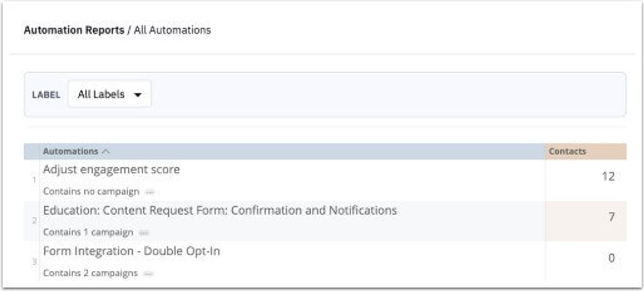Click ellipsis icon beside Contains no campaign

150,192
